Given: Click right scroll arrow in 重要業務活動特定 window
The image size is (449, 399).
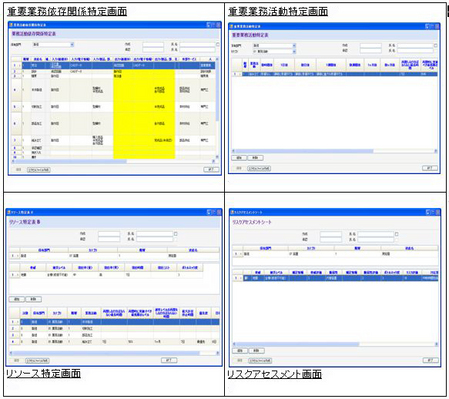Looking at the screenshot, I should [436, 151].
